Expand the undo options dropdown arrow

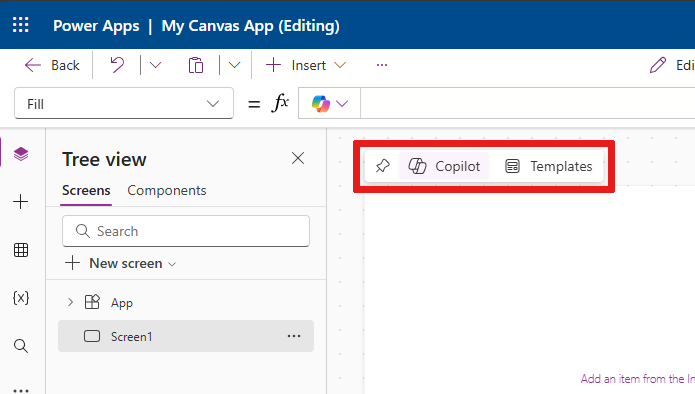[155, 65]
